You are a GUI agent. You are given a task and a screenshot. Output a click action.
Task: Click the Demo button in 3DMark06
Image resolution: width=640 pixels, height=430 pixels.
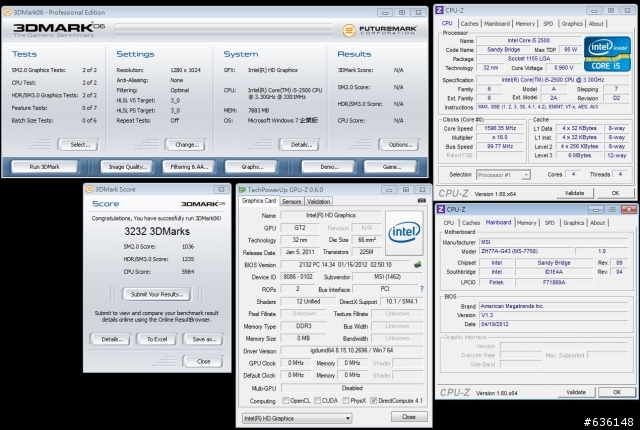(329, 167)
